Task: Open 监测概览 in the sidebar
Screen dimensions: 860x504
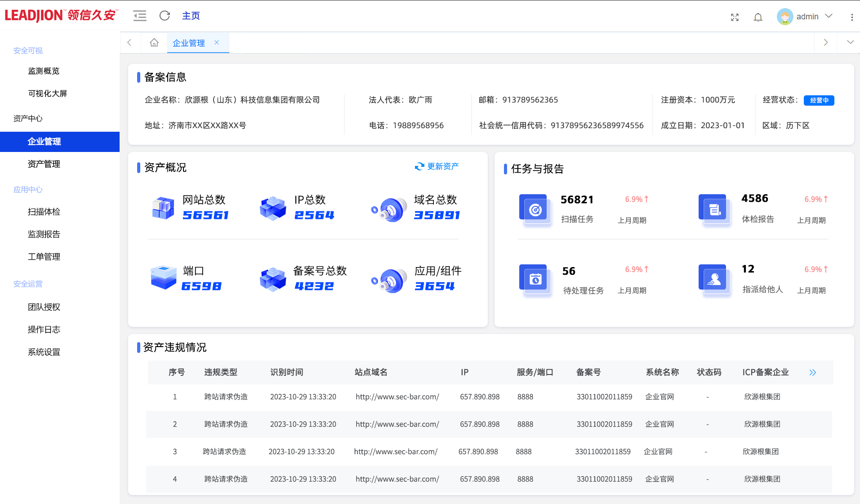Action: [x=44, y=71]
